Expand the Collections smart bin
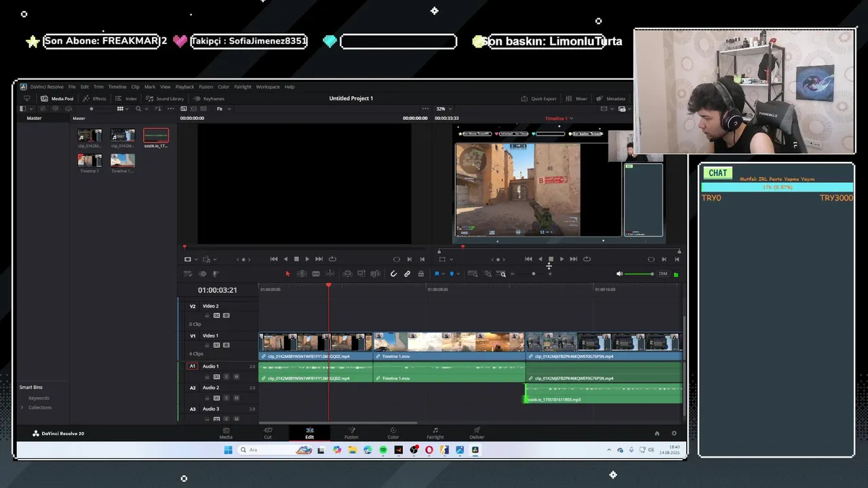868x488 pixels. pos(22,407)
